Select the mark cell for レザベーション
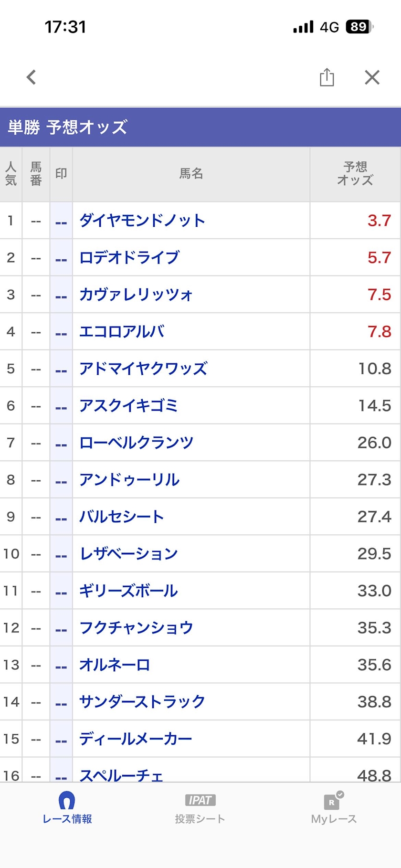This screenshot has width=401, height=868. pyautogui.click(x=61, y=554)
